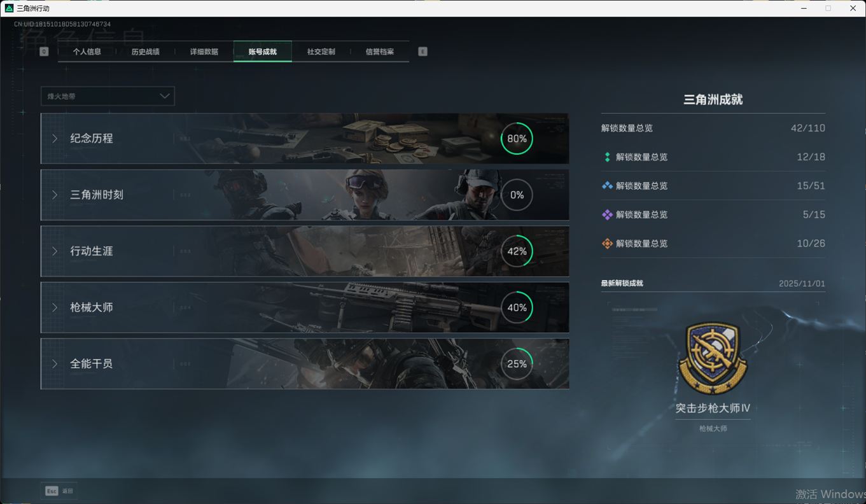Select the 社交定制 tab

click(x=321, y=52)
